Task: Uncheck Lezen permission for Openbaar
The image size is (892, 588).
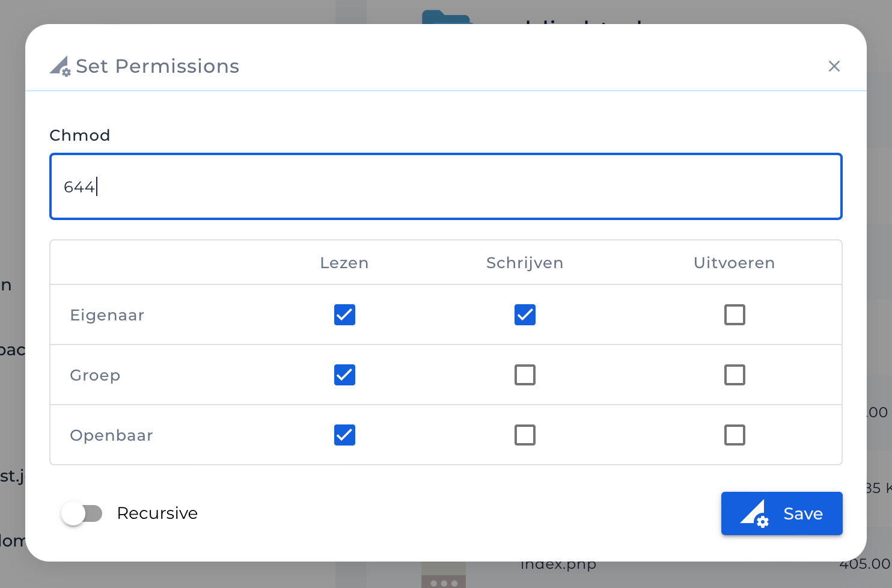Action: pyautogui.click(x=344, y=435)
